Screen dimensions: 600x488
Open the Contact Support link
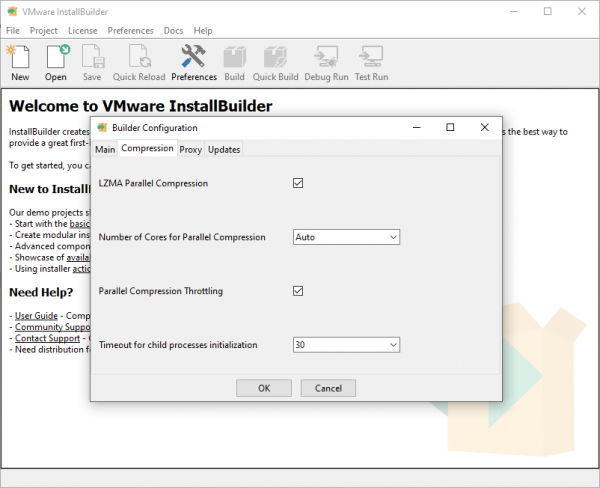coord(47,338)
